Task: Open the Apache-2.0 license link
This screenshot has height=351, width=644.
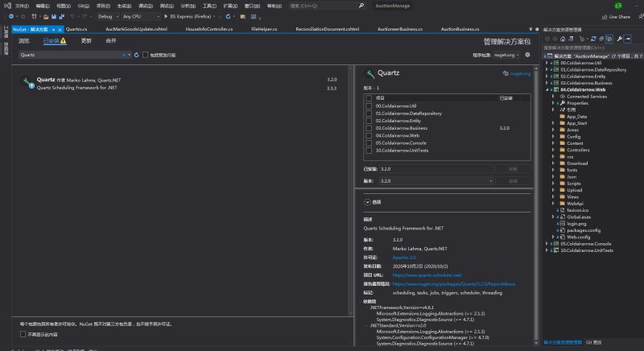Action: coord(404,258)
